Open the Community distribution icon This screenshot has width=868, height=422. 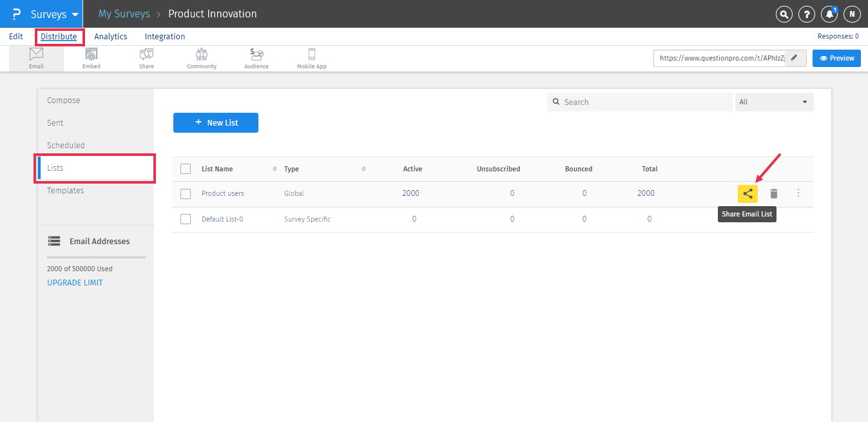pos(202,58)
